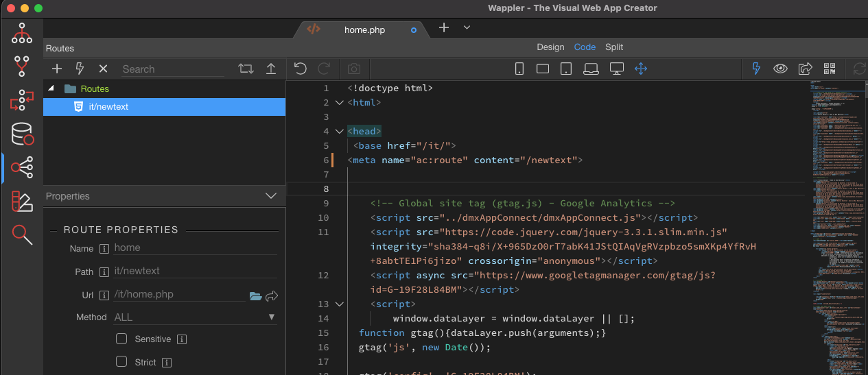
Task: Click the Routes search field
Action: click(x=172, y=69)
